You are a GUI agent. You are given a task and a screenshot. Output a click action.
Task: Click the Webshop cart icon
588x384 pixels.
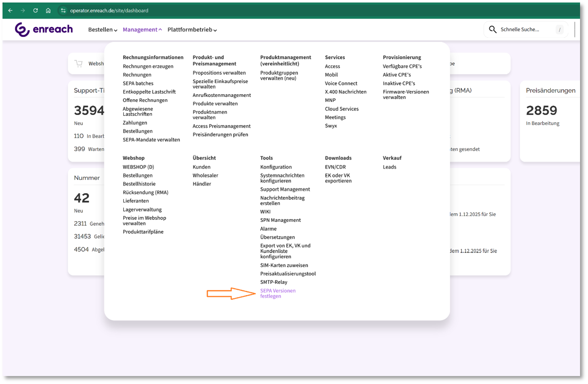click(x=78, y=64)
